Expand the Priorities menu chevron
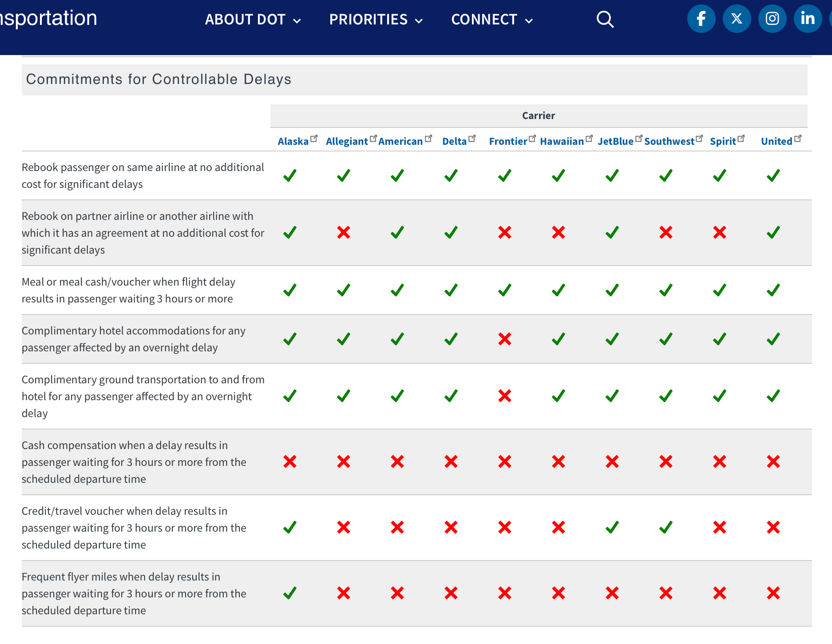The height and width of the screenshot is (644, 832). point(419,20)
